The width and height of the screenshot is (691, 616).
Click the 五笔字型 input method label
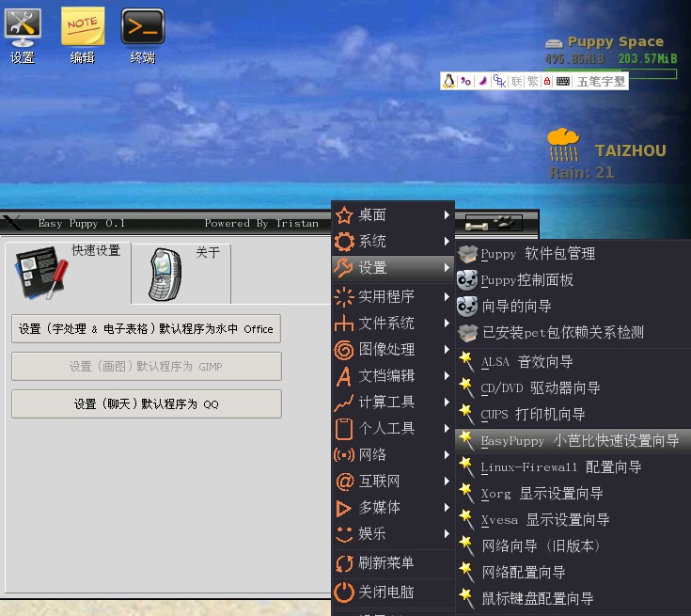601,82
